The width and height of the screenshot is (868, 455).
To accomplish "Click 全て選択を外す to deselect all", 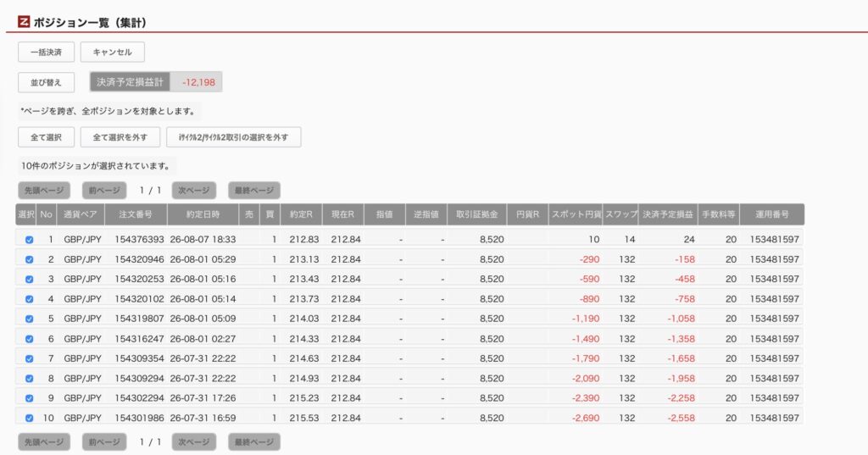I will (x=120, y=137).
